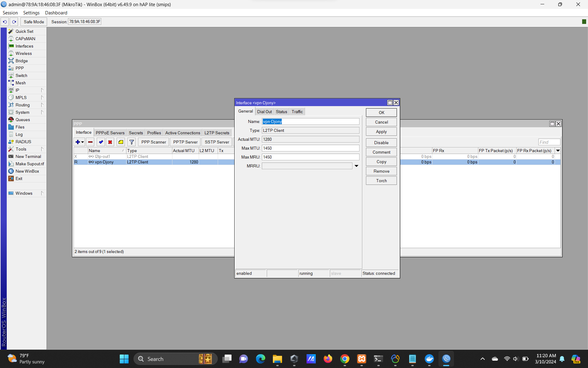Open the Settings menu
Viewport: 588px width, 368px height.
point(31,13)
